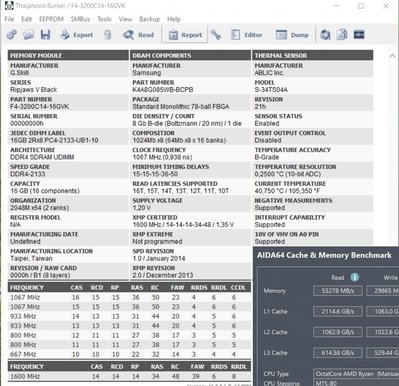This screenshot has height=386, width=399.
Task: Open the EEPROM menu
Action: pyautogui.click(x=51, y=19)
